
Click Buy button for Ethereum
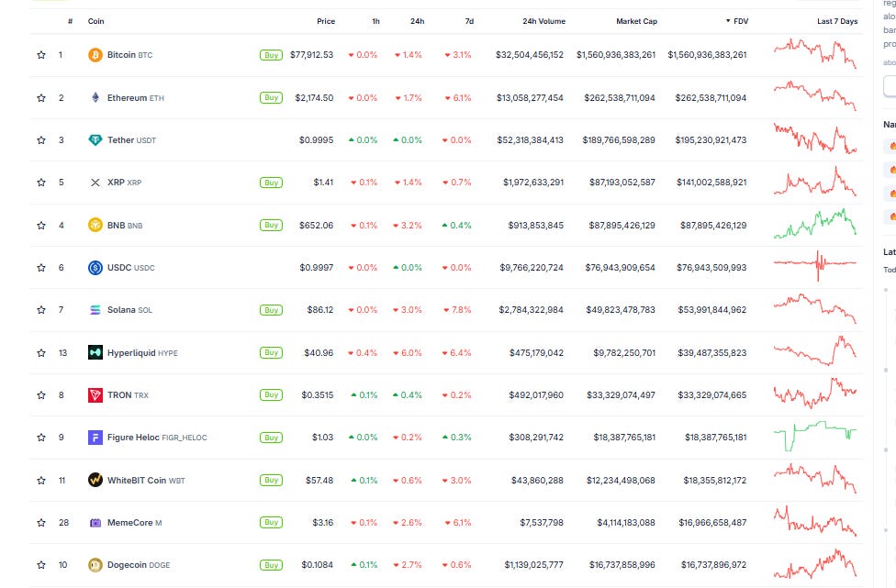[271, 97]
